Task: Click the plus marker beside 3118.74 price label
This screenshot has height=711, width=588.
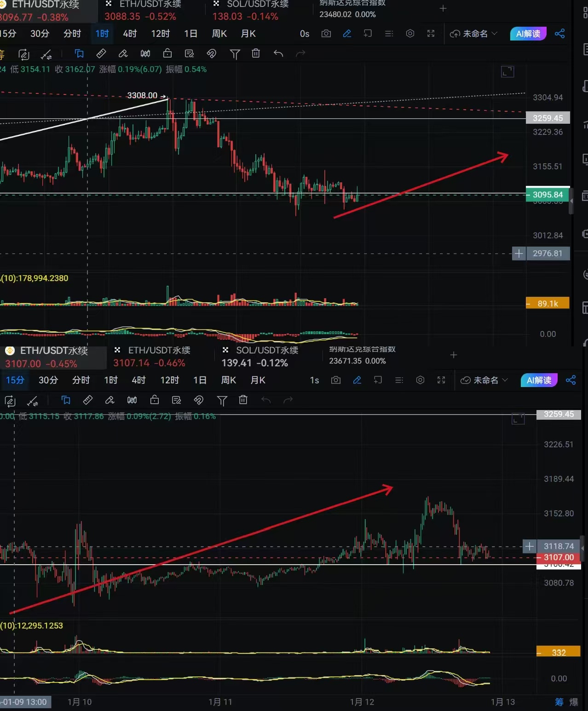Action: click(530, 546)
